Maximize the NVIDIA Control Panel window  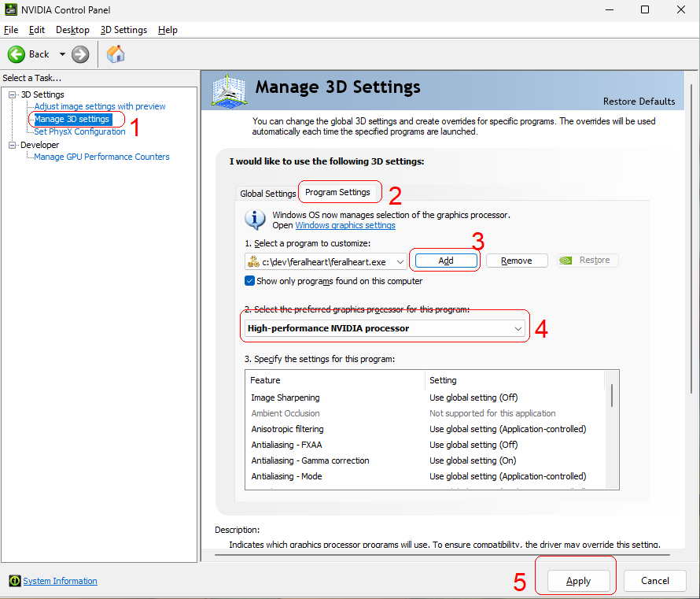coord(645,9)
